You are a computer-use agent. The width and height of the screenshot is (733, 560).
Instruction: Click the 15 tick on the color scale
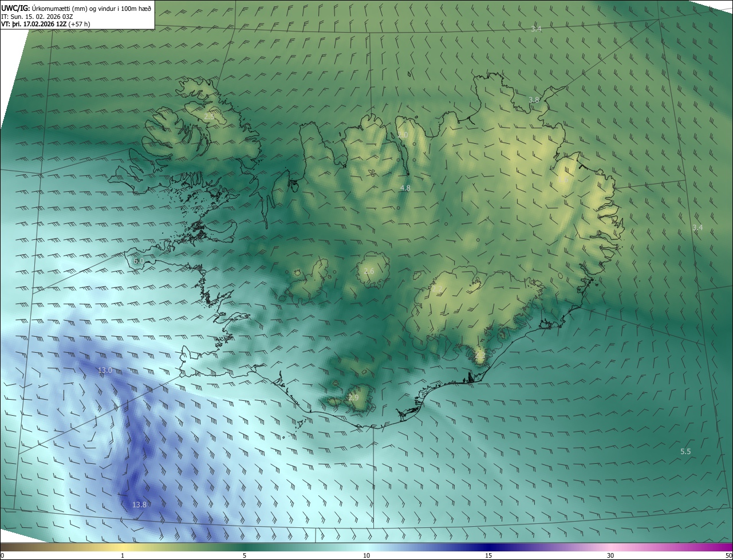[488, 555]
